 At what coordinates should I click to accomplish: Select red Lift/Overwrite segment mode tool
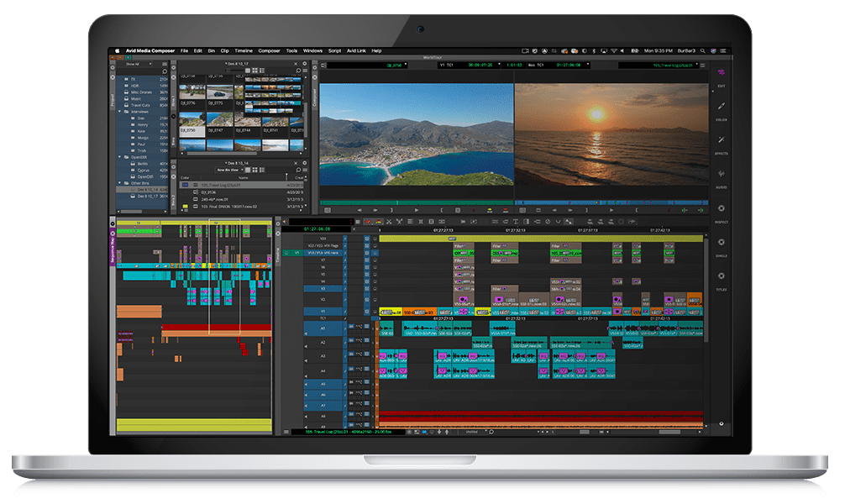tap(369, 222)
